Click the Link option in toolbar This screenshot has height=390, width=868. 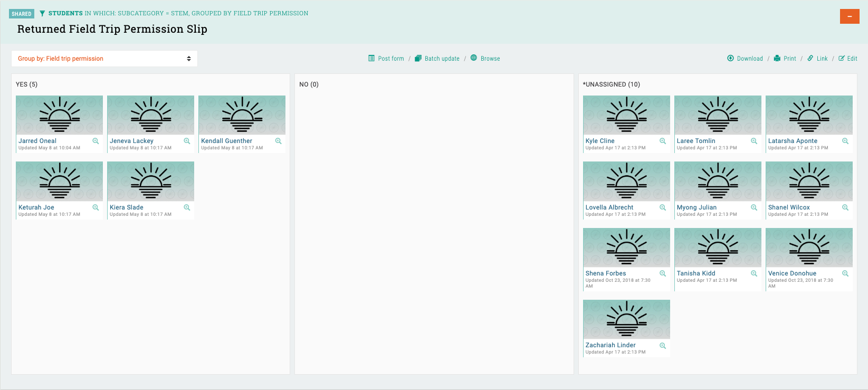(x=818, y=59)
